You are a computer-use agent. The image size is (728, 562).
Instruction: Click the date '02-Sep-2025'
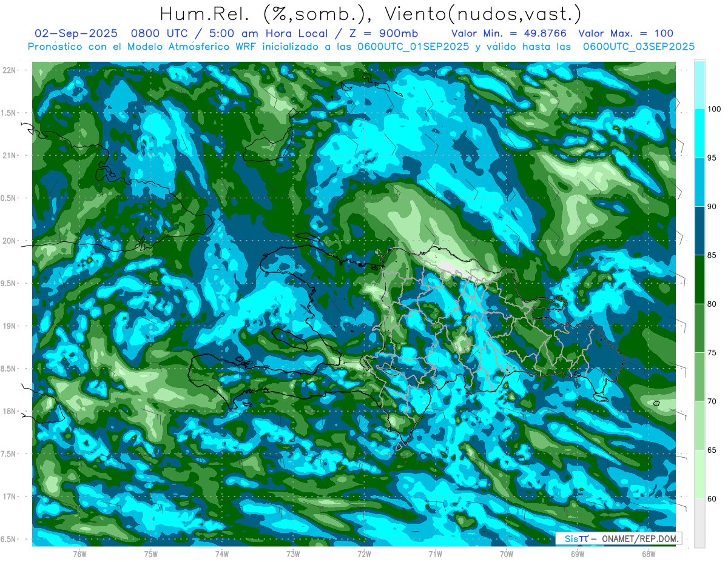click(76, 34)
